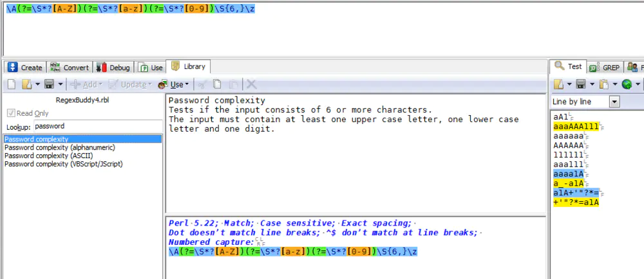Expand the Save library dropdown arrow
This screenshot has height=279, width=644.
61,84
